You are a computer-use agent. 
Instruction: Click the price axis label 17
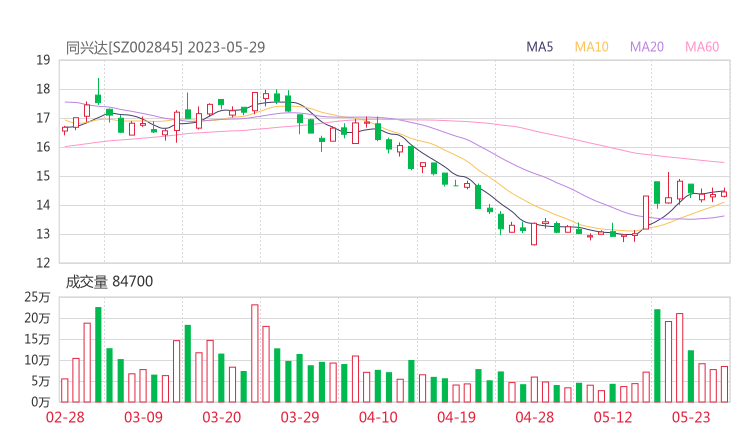(x=43, y=118)
